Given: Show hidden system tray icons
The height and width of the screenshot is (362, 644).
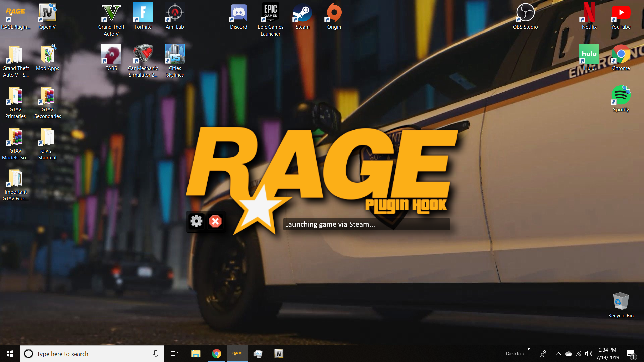Looking at the screenshot, I should tap(558, 354).
